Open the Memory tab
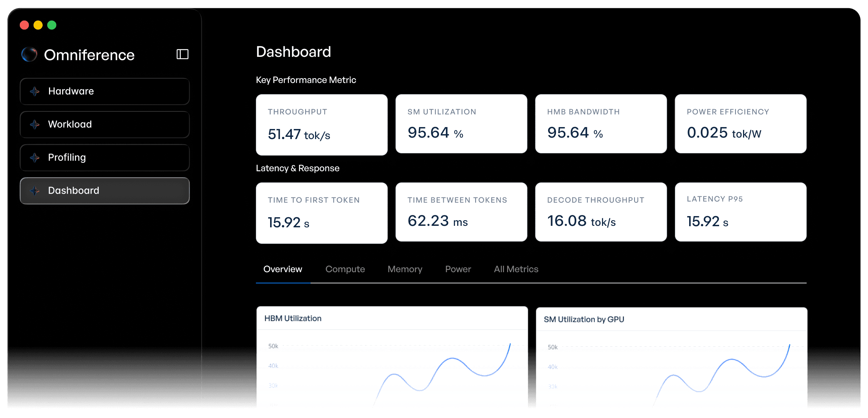This screenshot has height=418, width=868. tap(405, 269)
